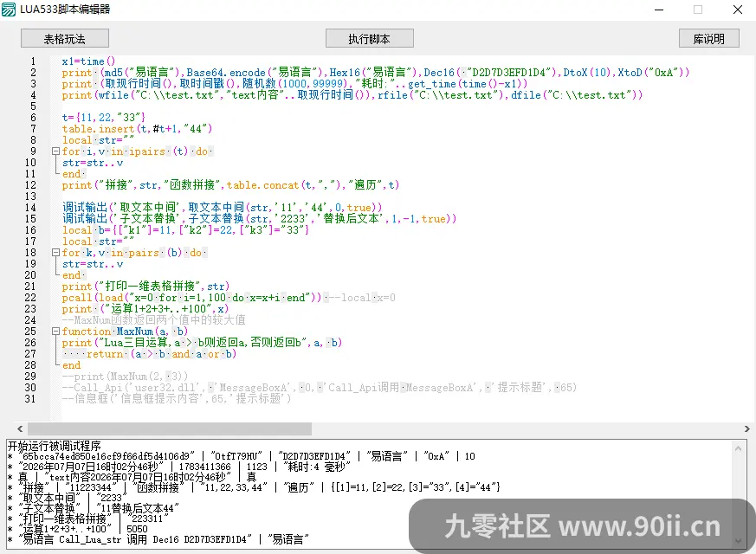This screenshot has height=554, width=756.
Task: Click the line starting 'pcall(load('
Action: [x=229, y=298]
